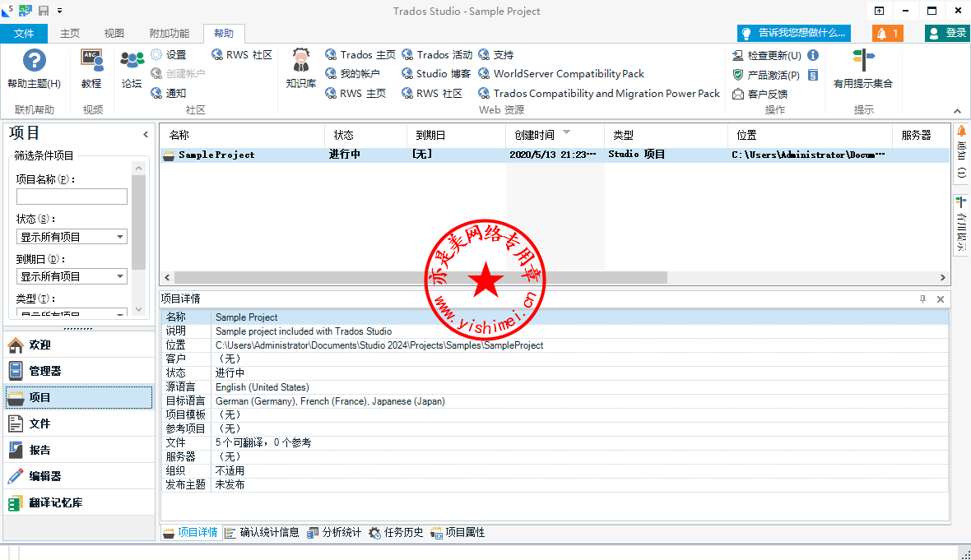Screen dimensions: 971x560
Task: Open the 翻译记忆库 view
Action: pyautogui.click(x=79, y=503)
